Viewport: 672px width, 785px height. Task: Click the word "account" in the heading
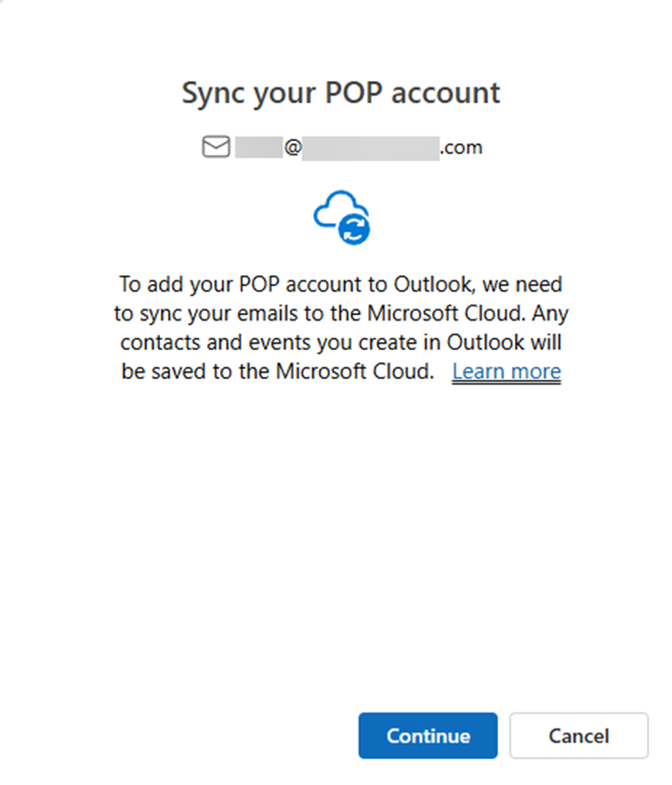click(x=444, y=93)
